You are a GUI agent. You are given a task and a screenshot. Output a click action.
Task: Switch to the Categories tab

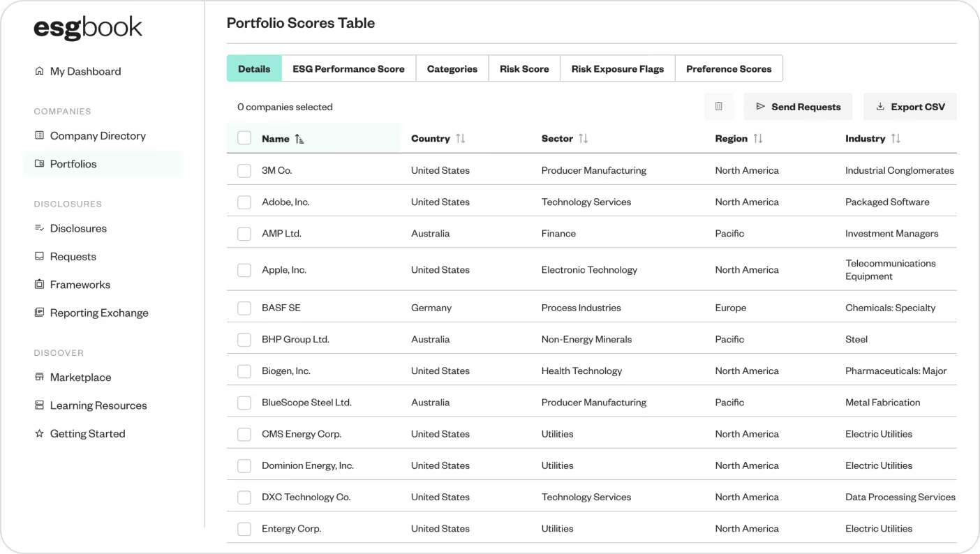[452, 68]
